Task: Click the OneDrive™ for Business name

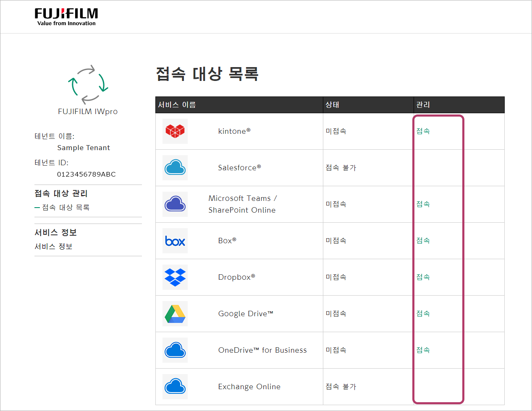Action: (x=262, y=350)
